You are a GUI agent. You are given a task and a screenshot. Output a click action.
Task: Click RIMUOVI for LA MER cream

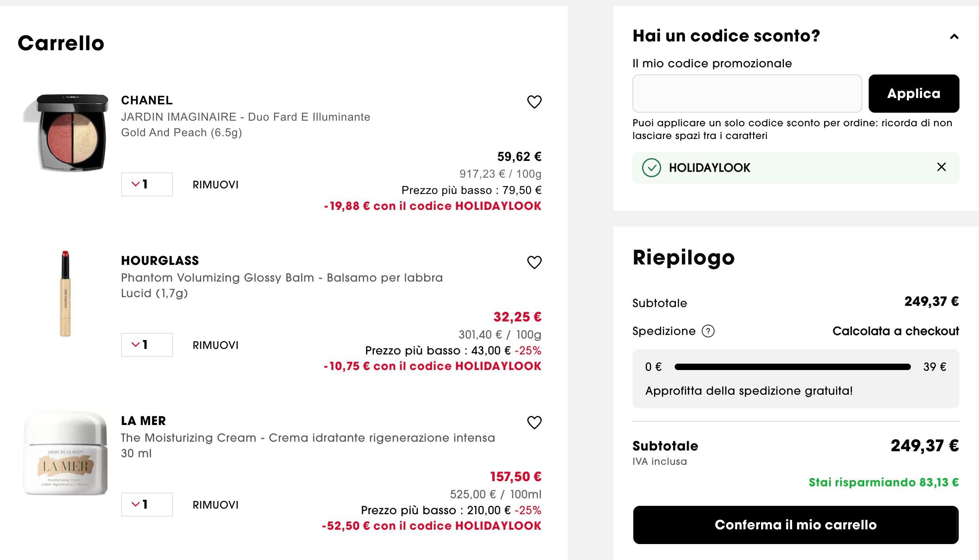pyautogui.click(x=215, y=505)
